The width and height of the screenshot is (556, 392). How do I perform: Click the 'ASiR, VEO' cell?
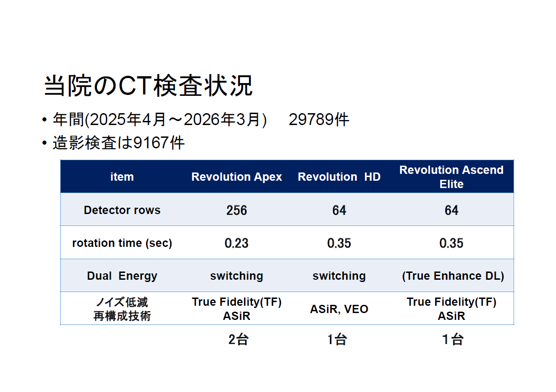point(339,309)
